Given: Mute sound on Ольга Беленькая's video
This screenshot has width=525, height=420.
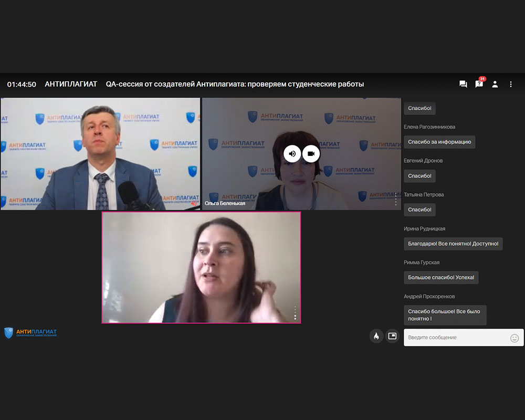Looking at the screenshot, I should coord(292,154).
